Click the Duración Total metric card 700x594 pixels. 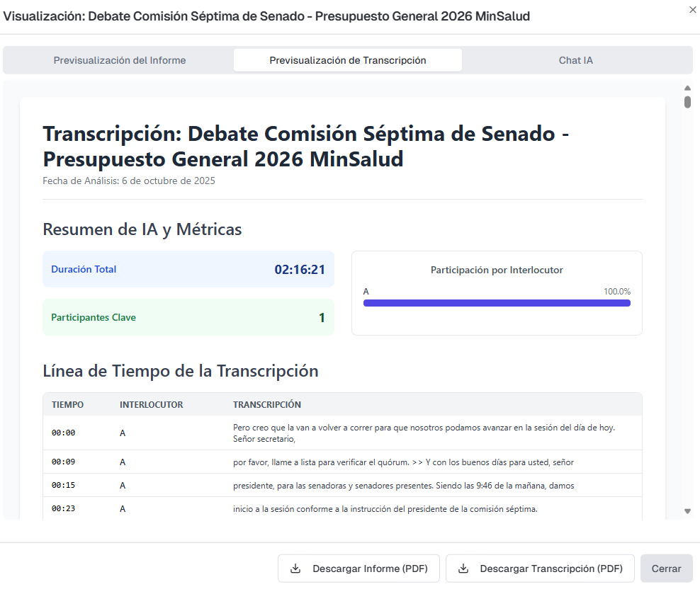[x=188, y=269]
